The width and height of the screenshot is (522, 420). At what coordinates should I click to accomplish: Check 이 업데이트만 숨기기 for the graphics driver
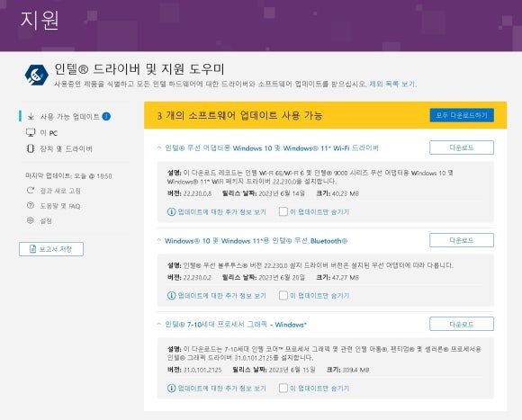coord(283,388)
